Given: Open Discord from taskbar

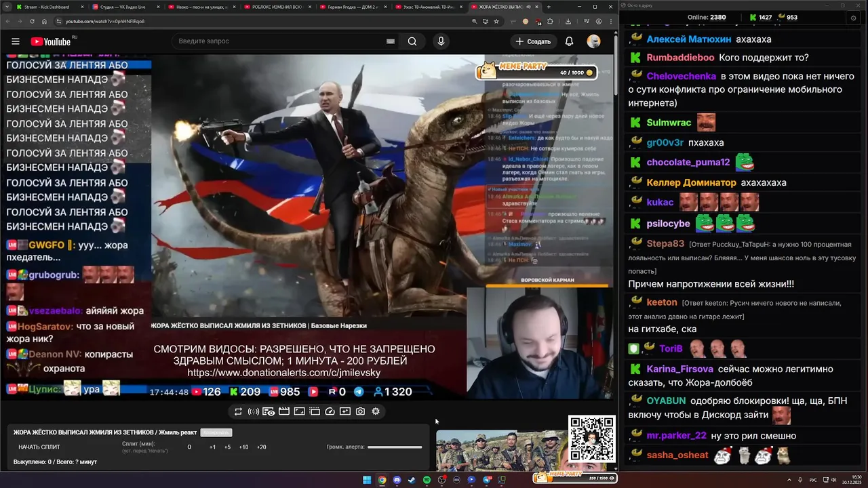Looking at the screenshot, I should click(x=397, y=480).
